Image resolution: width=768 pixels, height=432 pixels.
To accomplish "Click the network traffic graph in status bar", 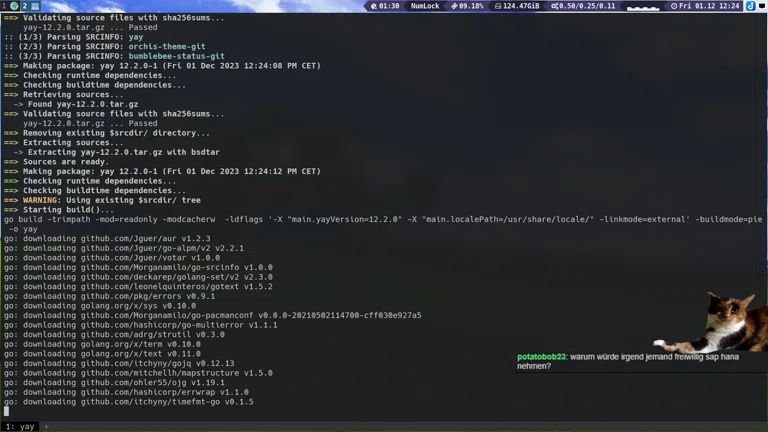I will (x=643, y=6).
